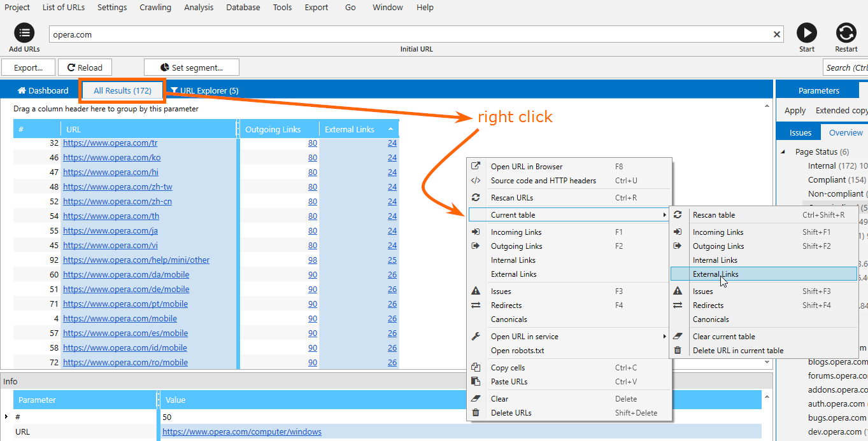This screenshot has height=441, width=868.
Task: Open the Database menu
Action: [243, 8]
